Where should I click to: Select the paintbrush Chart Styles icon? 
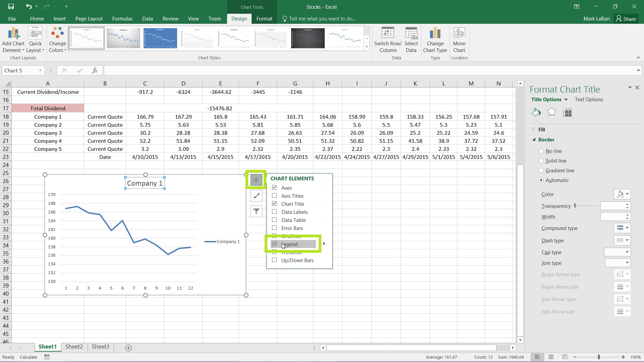point(257,195)
